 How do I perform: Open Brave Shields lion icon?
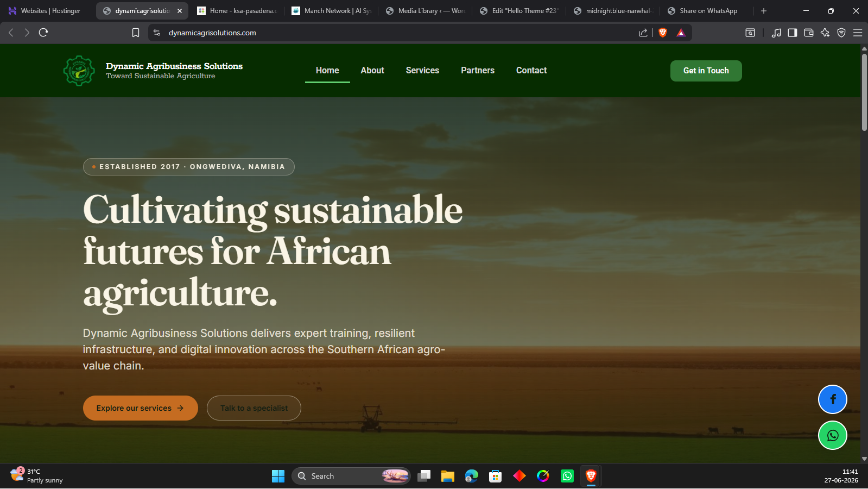pyautogui.click(x=663, y=33)
